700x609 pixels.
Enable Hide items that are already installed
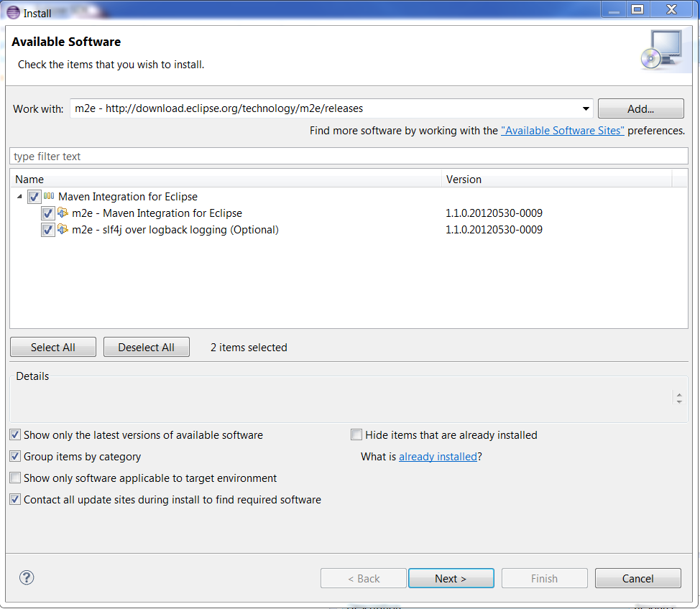[x=356, y=434]
